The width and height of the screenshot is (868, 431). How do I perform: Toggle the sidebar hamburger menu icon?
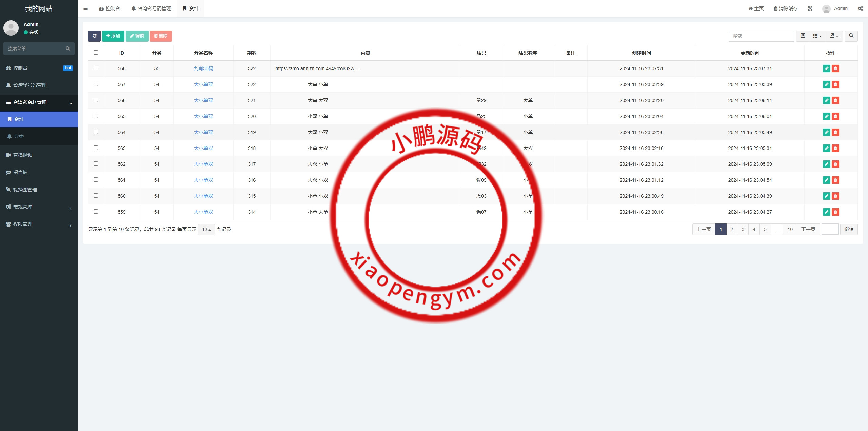click(x=85, y=8)
